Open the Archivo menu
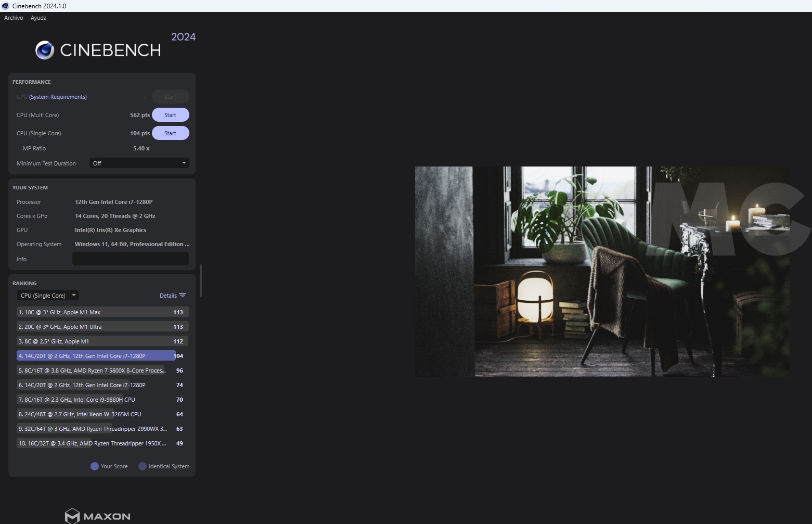812x524 pixels. (14, 17)
